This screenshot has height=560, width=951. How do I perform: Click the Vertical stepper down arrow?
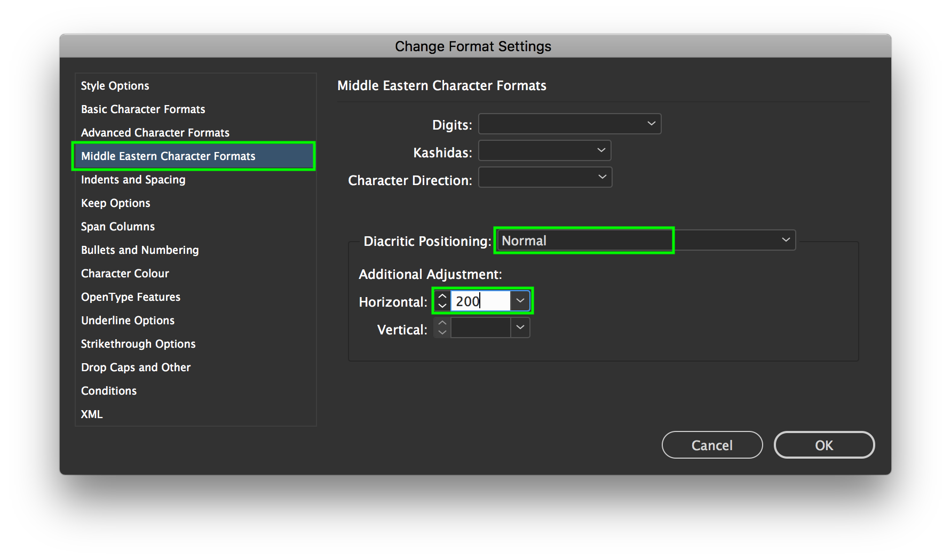point(442,333)
